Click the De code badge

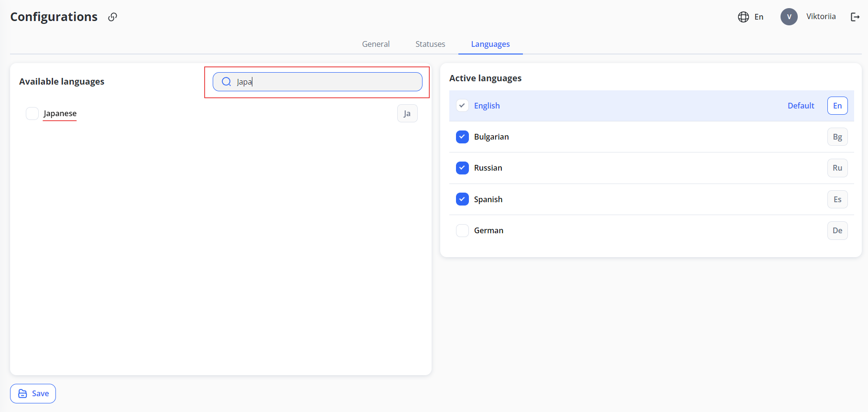point(837,230)
